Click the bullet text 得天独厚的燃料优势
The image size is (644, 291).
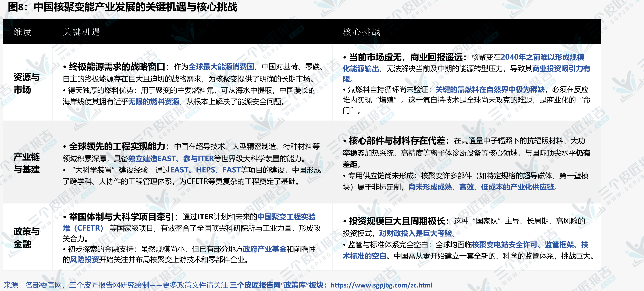(101, 90)
